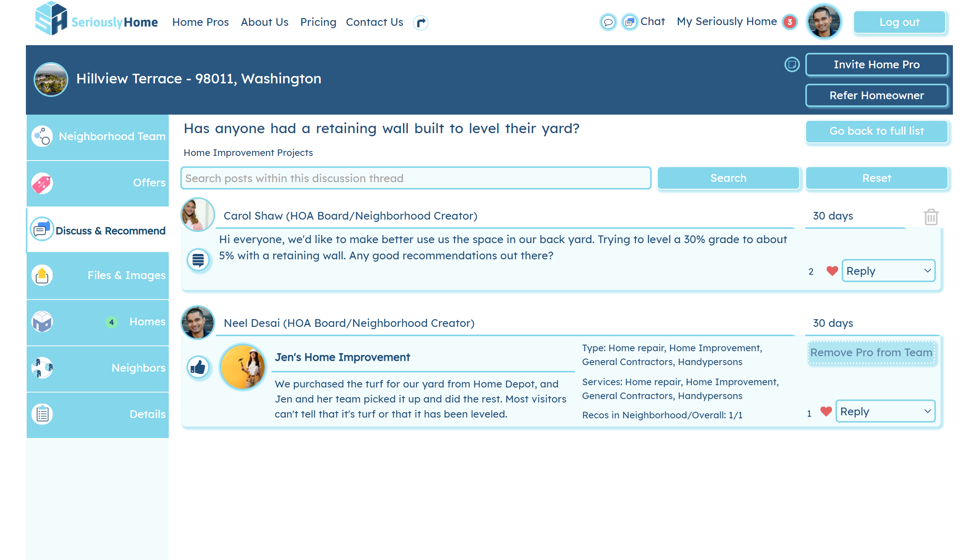Open the speech bubble messages icon
Viewport: 978px width, 560px height.
pyautogui.click(x=608, y=22)
